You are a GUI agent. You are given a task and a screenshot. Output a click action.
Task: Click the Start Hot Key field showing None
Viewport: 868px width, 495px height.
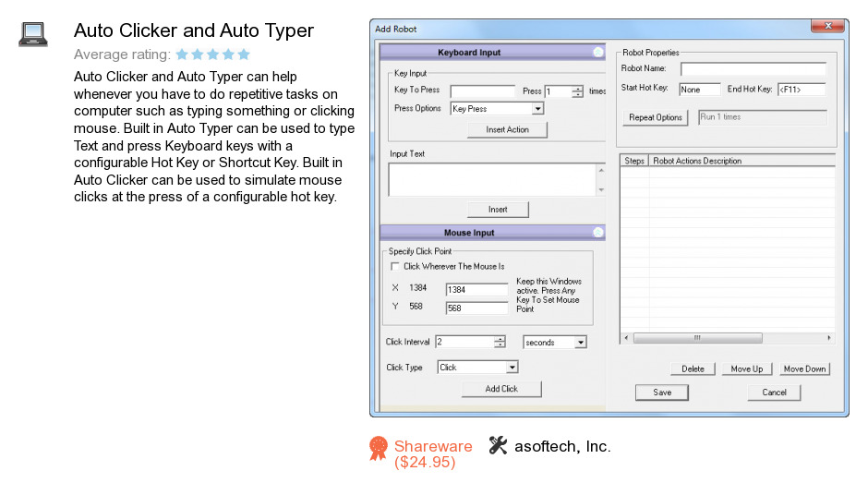700,90
